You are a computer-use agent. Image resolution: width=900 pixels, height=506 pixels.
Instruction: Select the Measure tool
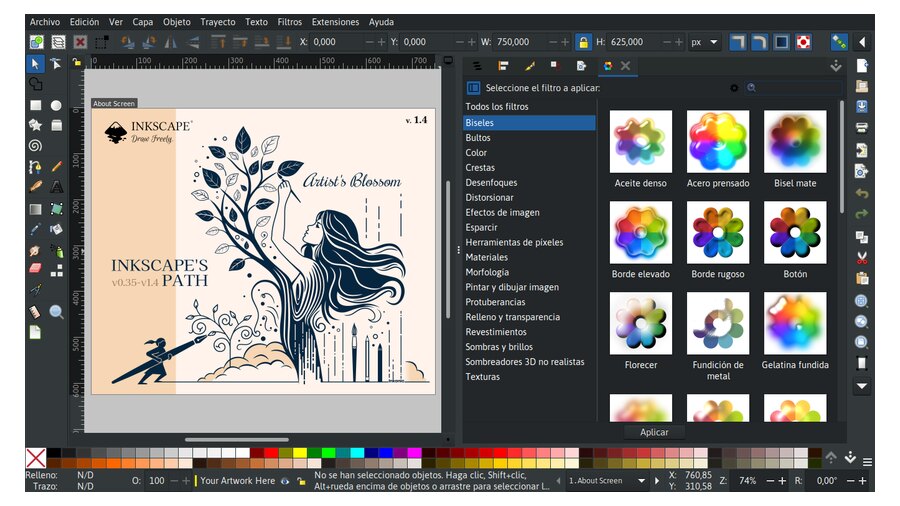point(36,312)
